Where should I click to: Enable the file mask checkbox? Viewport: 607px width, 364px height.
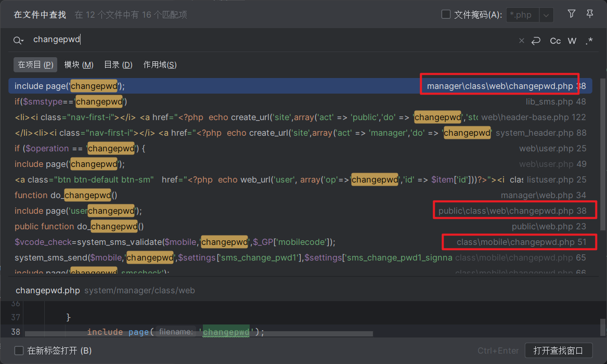point(446,15)
